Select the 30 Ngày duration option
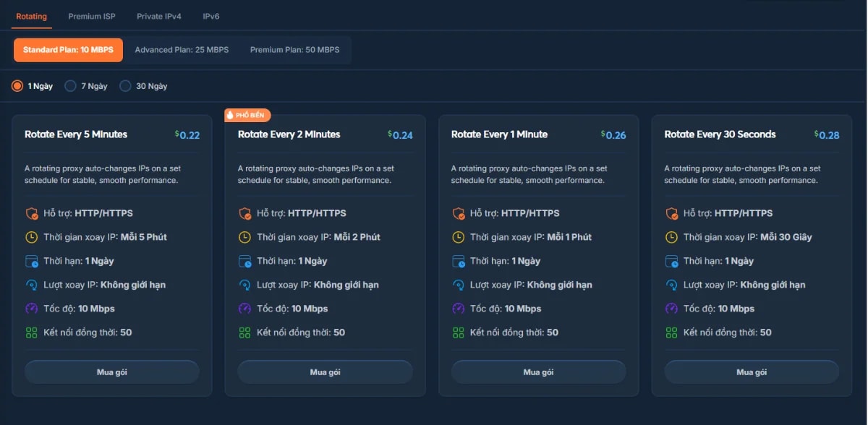The width and height of the screenshot is (868, 425). 124,85
